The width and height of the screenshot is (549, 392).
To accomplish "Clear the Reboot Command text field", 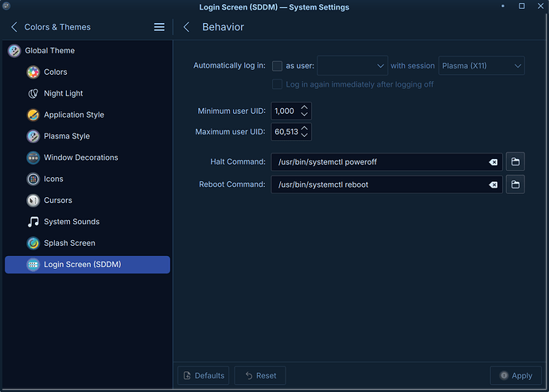I will tap(493, 184).
